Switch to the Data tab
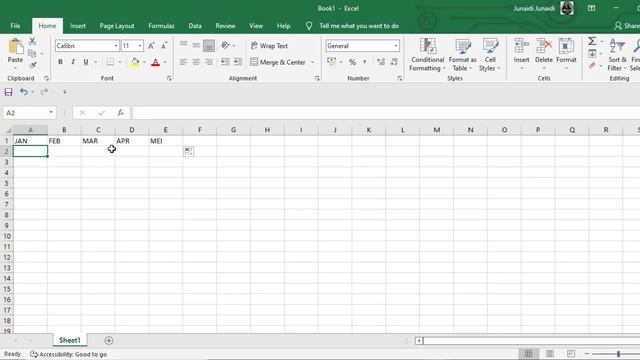The image size is (640, 360). click(195, 26)
